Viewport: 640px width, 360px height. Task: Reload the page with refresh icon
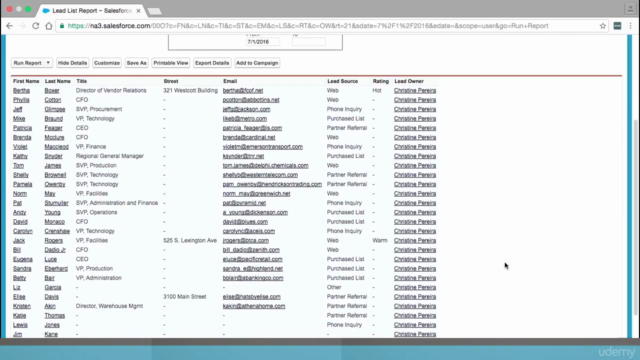coord(36,26)
